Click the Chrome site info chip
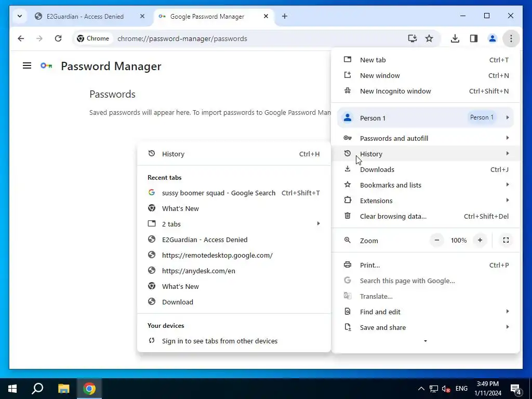Image resolution: width=532 pixels, height=399 pixels. 93,38
